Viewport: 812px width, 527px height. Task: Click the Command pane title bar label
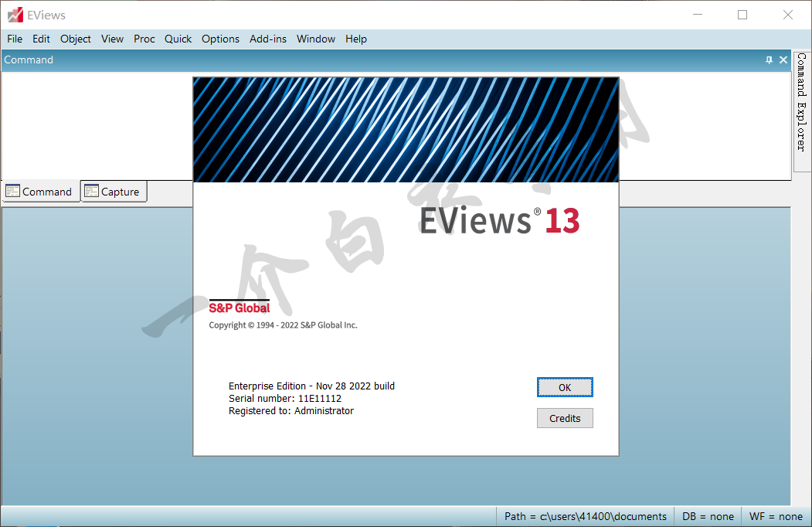point(29,59)
